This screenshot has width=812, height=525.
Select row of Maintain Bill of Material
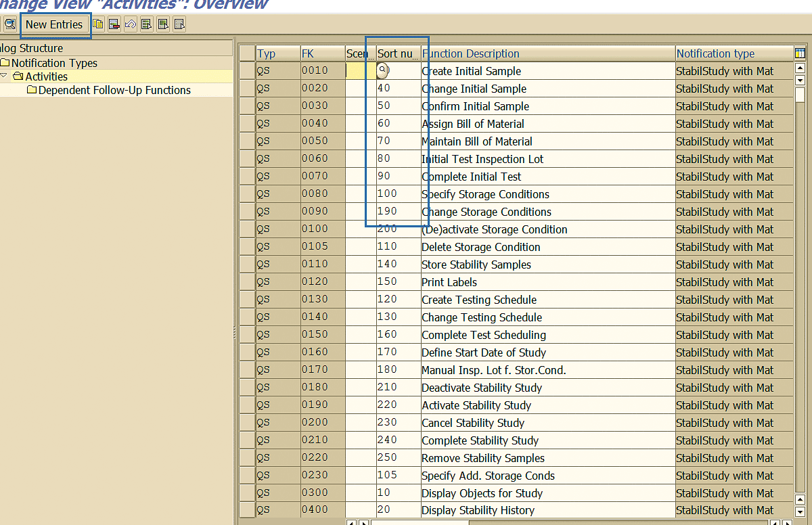[x=247, y=141]
